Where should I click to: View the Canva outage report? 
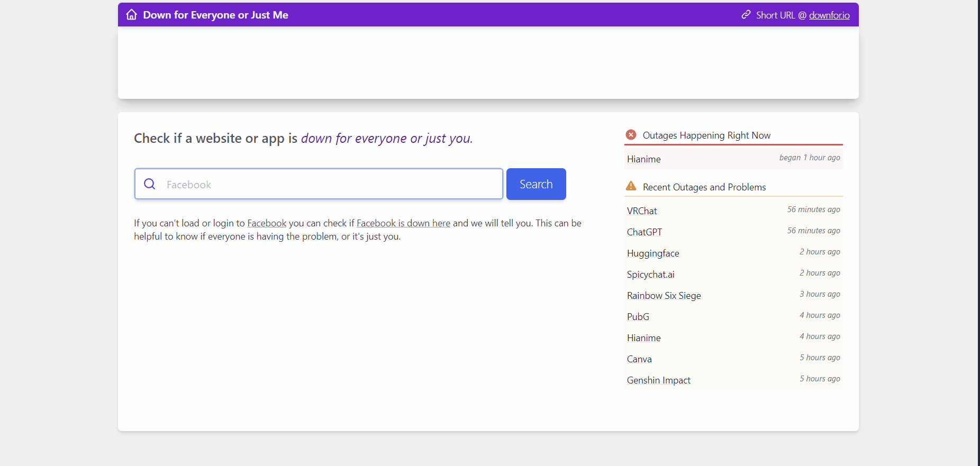click(639, 359)
